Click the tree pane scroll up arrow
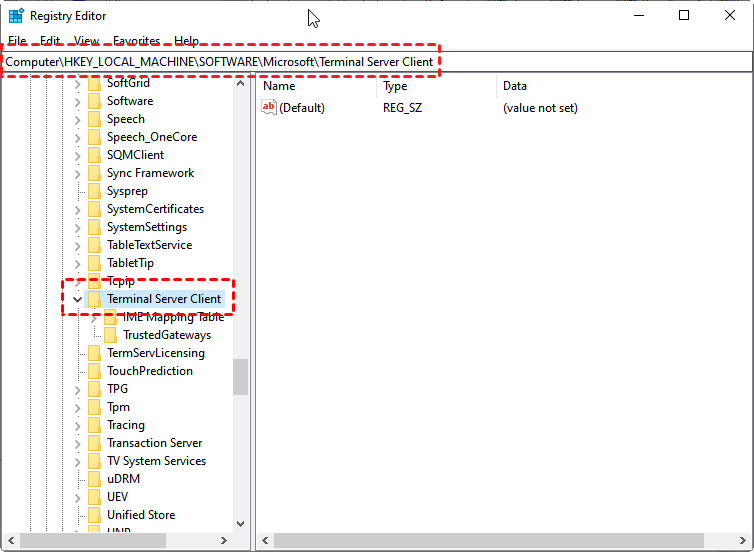Image resolution: width=754 pixels, height=552 pixels. pyautogui.click(x=240, y=83)
